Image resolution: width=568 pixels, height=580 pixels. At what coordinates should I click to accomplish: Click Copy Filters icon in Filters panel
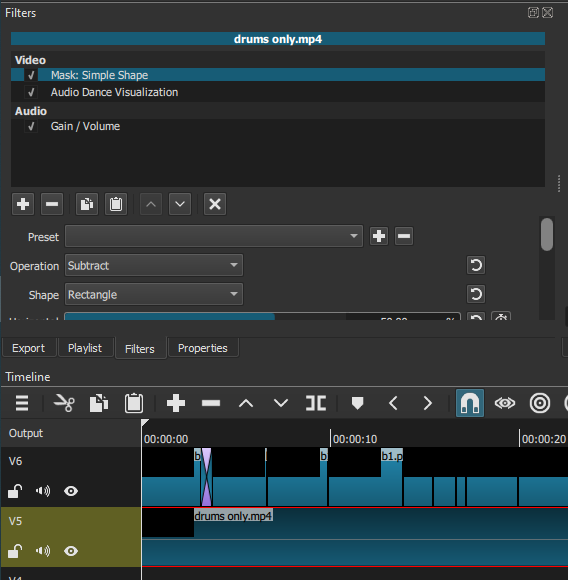[x=87, y=204]
